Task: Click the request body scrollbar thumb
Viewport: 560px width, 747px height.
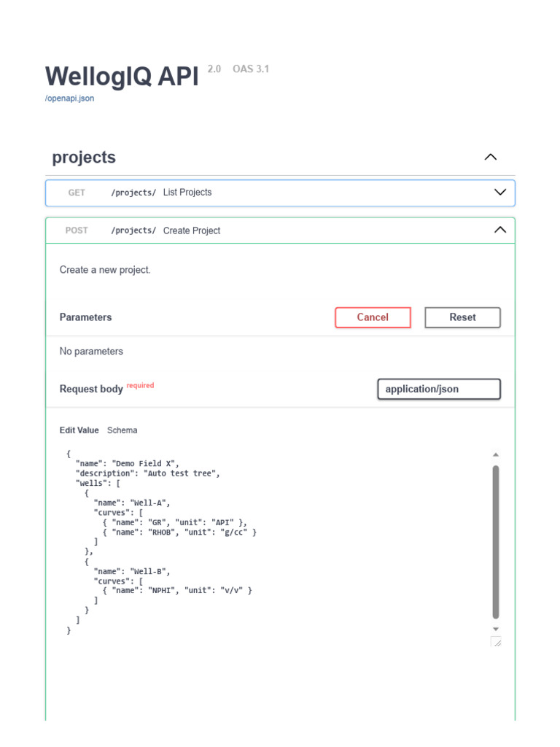Action: coord(496,540)
